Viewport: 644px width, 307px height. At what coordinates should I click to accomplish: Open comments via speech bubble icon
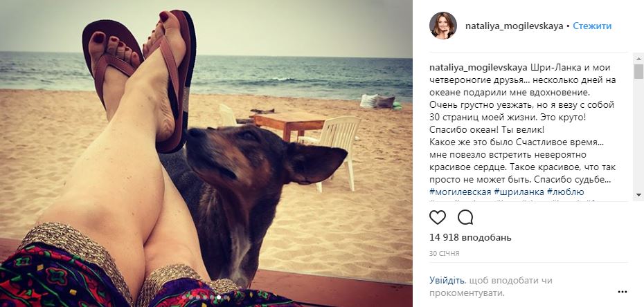pos(465,217)
